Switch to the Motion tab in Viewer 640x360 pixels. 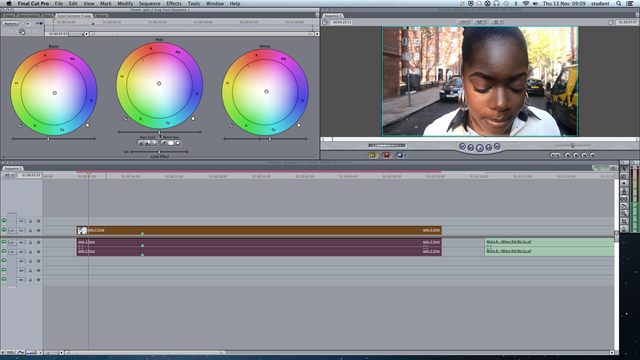point(101,16)
